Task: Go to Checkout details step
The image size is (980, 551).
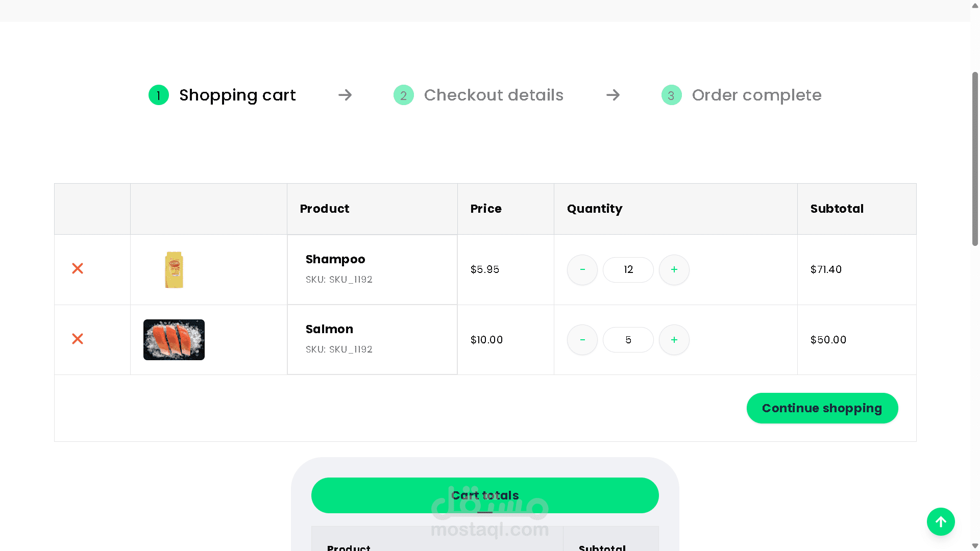Action: click(x=494, y=95)
